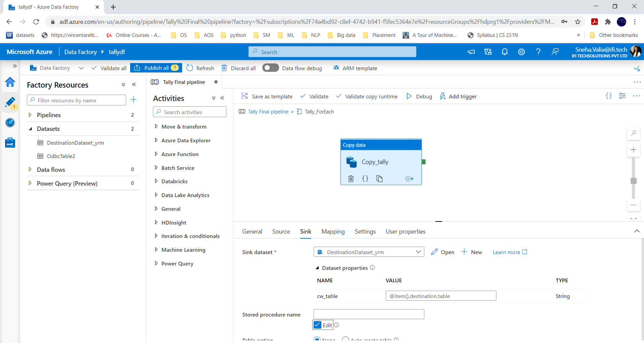Click Stored procedure name input field
The image size is (644, 343).
click(x=369, y=314)
